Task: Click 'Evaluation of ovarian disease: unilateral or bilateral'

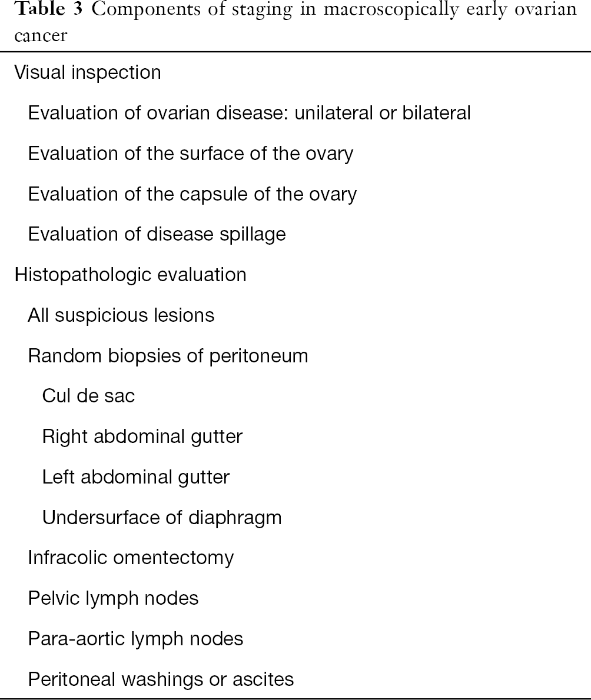Action: tap(249, 113)
